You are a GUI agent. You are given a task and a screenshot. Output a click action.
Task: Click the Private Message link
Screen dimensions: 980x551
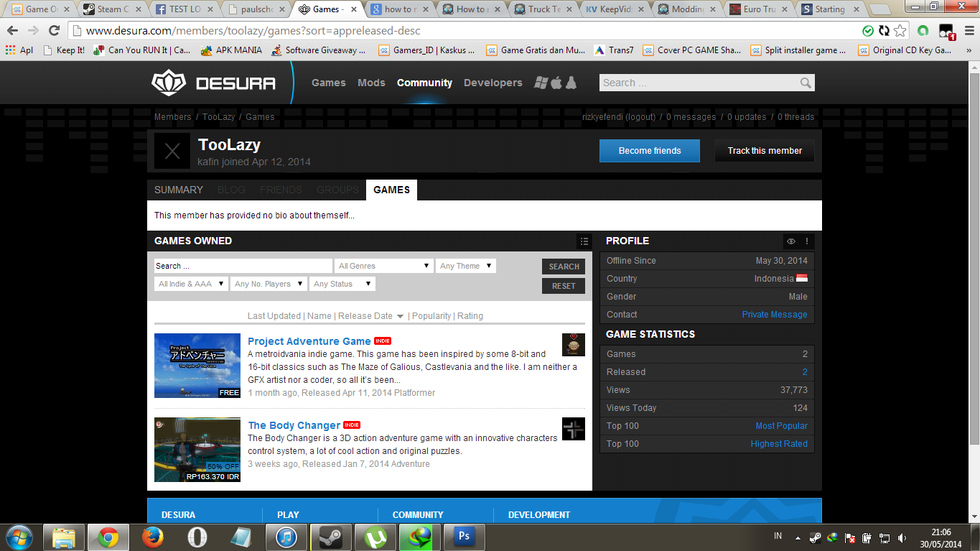click(775, 315)
